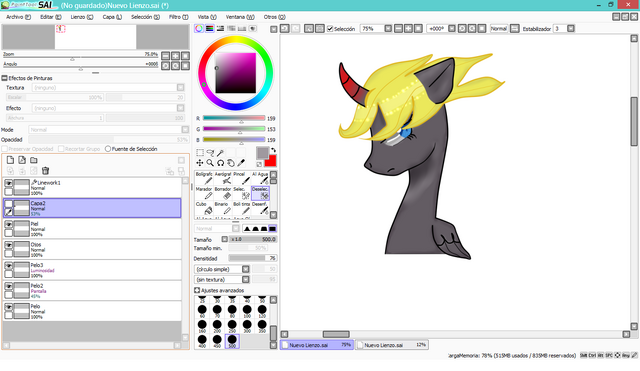Show the RGB slider panel

[209, 29]
